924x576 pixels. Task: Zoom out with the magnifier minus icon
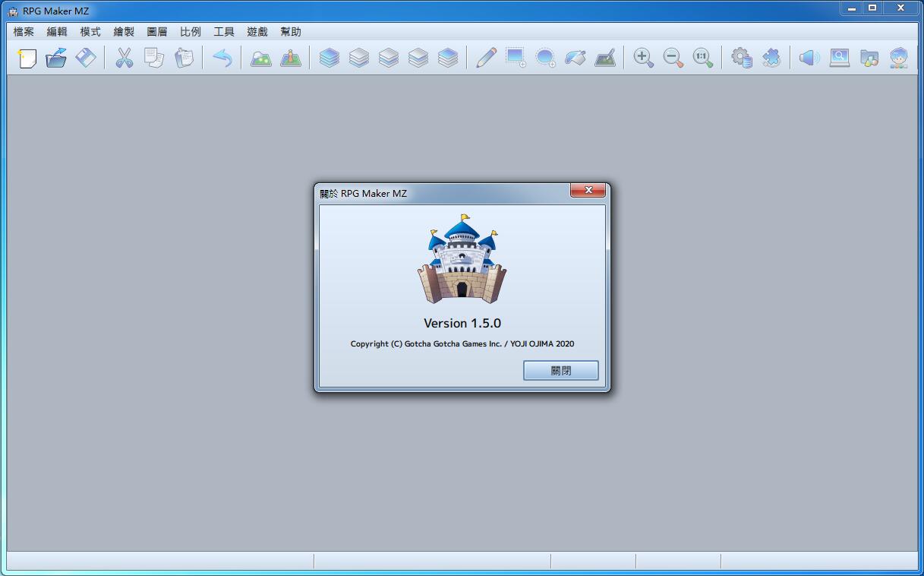[x=673, y=58]
